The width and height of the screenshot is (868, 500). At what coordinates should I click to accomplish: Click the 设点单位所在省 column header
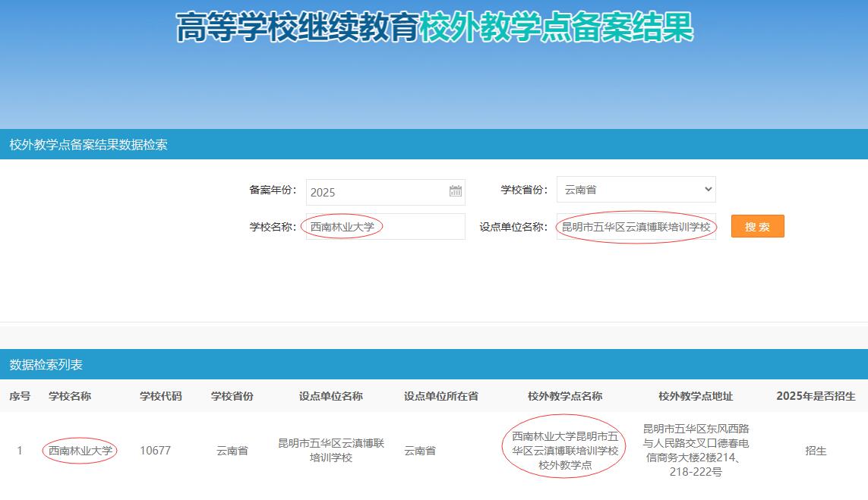(440, 396)
